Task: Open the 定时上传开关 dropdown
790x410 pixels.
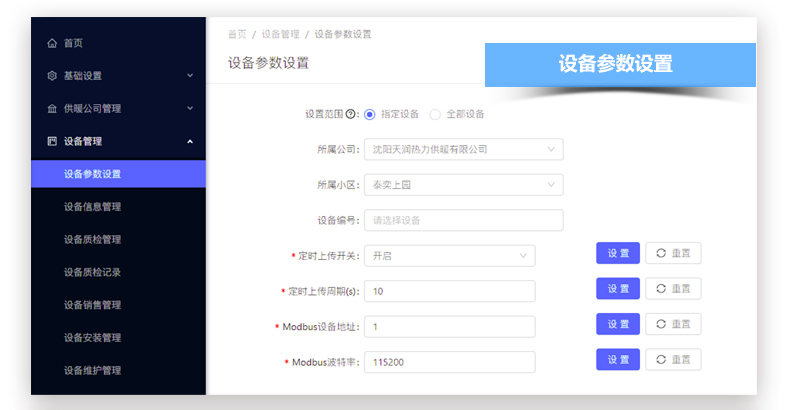Action: click(x=449, y=256)
